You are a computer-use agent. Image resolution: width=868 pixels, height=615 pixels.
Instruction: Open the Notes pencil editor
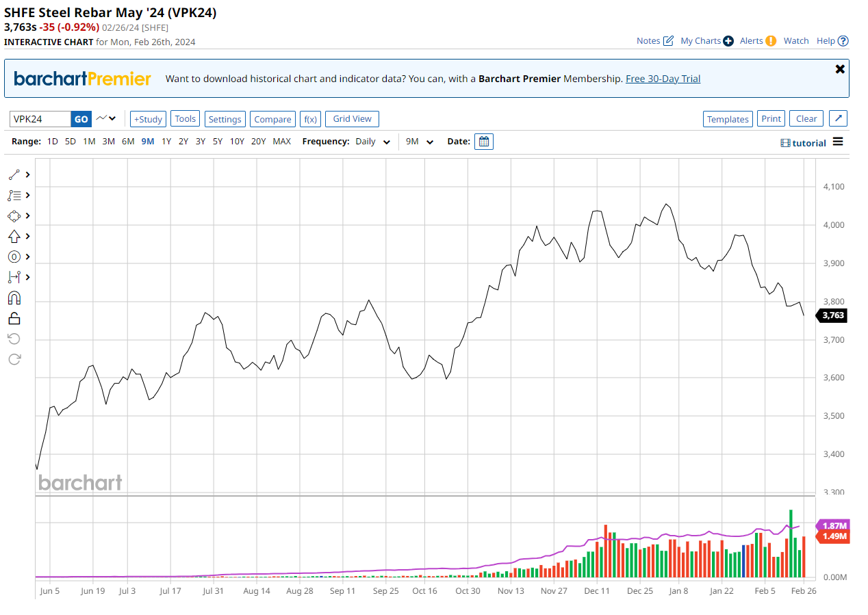click(668, 41)
